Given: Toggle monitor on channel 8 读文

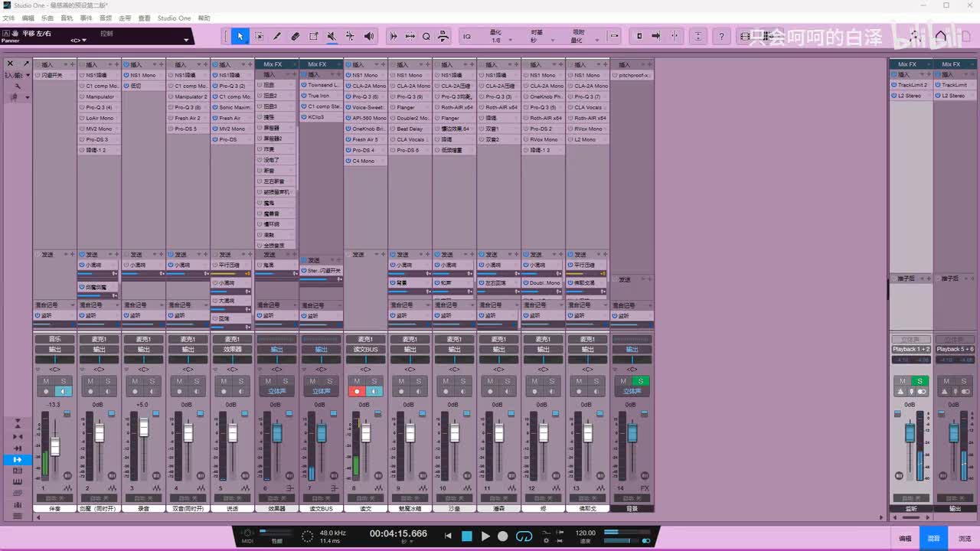Looking at the screenshot, I should tap(374, 391).
